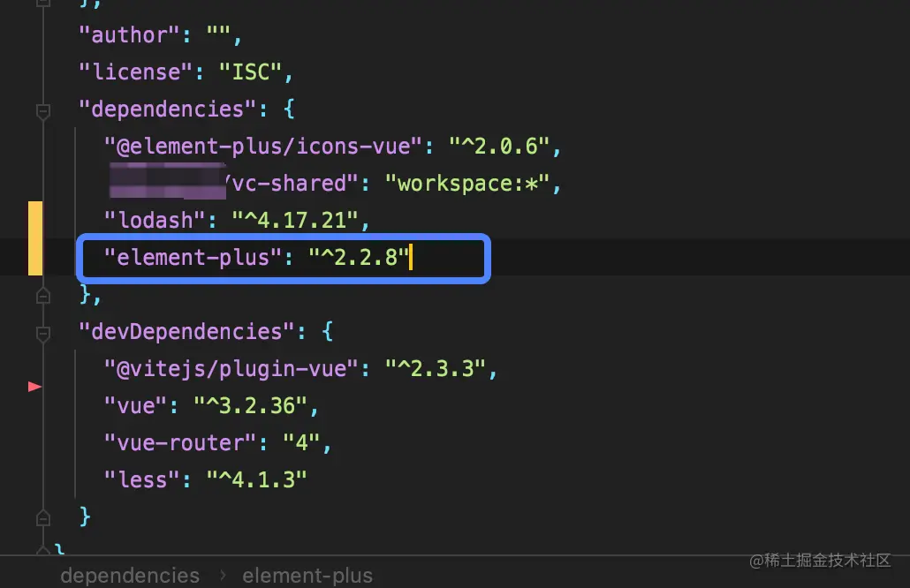This screenshot has height=588, width=910.
Task: Click the "license" key text
Action: (x=136, y=72)
